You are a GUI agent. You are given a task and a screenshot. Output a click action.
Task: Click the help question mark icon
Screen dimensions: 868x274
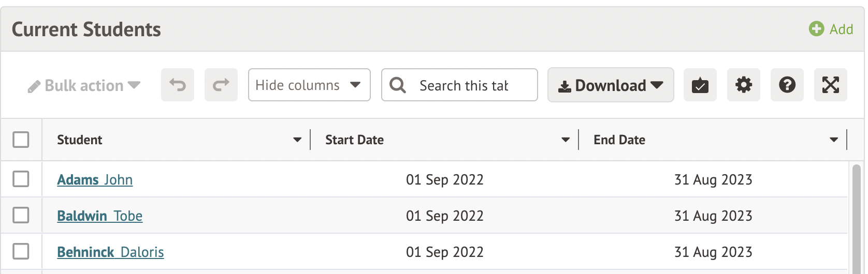click(787, 85)
